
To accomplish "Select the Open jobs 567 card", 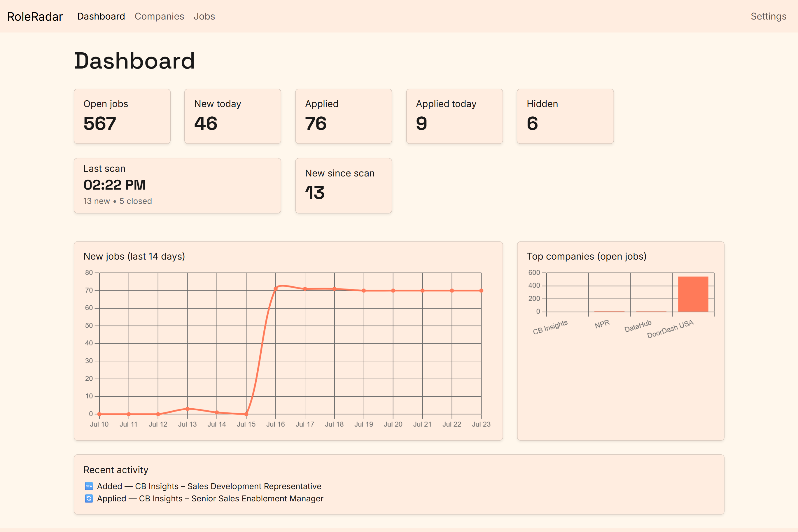I will [122, 116].
